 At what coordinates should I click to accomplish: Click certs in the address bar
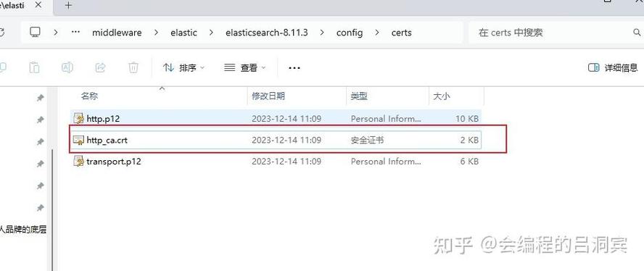(x=401, y=33)
